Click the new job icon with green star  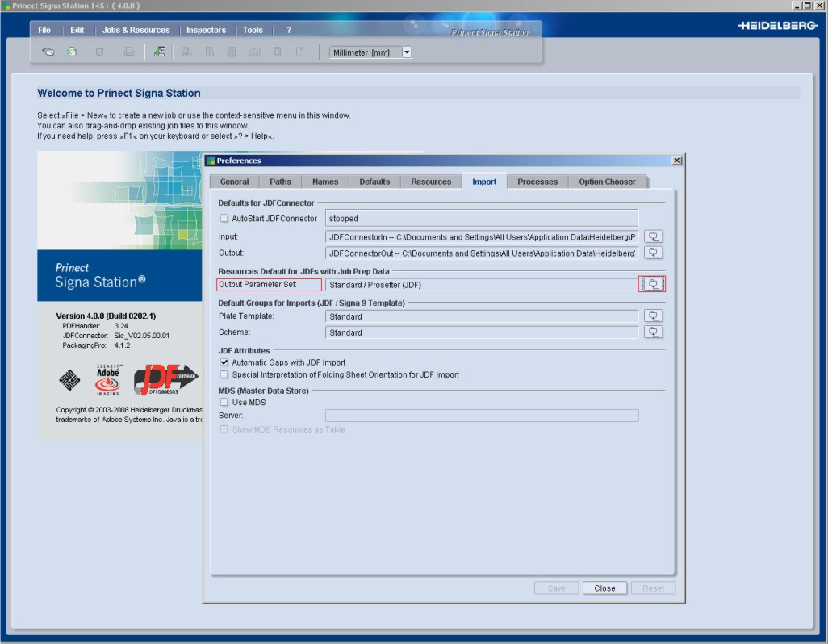pos(71,52)
